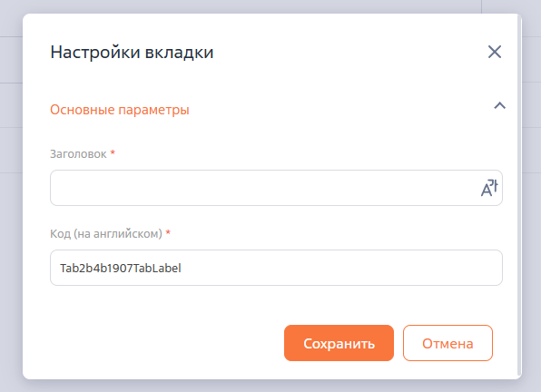541x392 pixels.
Task: Dismiss dialog using the X icon
Action: click(x=495, y=52)
